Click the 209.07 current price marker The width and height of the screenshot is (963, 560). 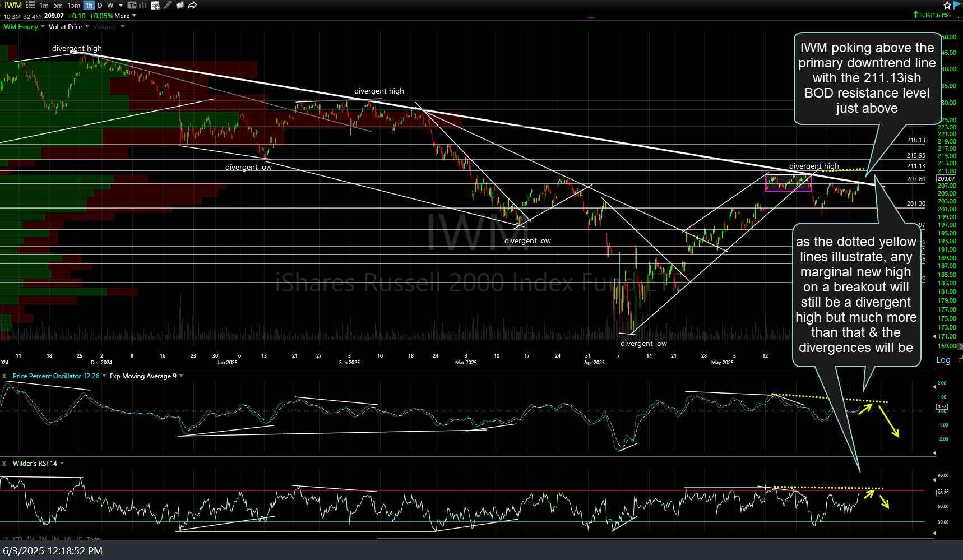[x=946, y=178]
